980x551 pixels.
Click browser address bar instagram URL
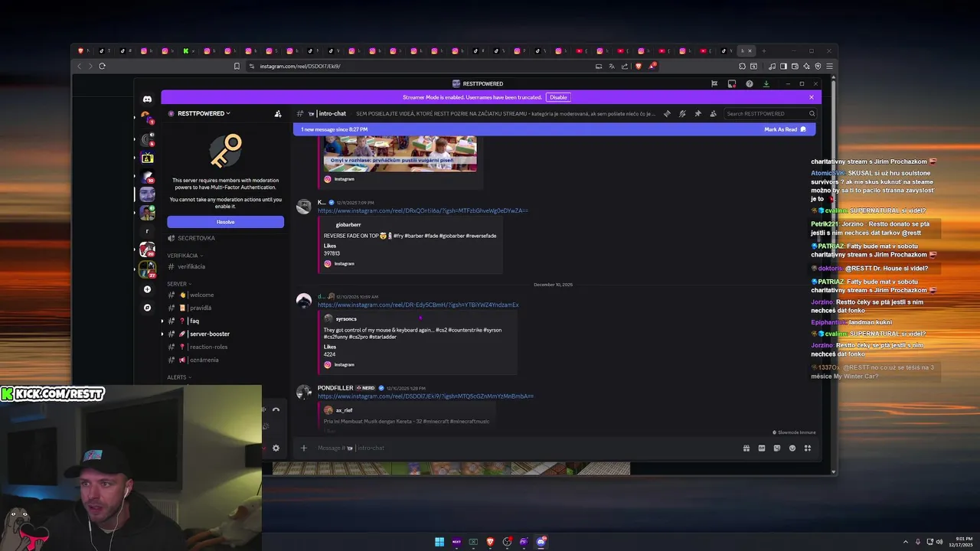point(300,66)
